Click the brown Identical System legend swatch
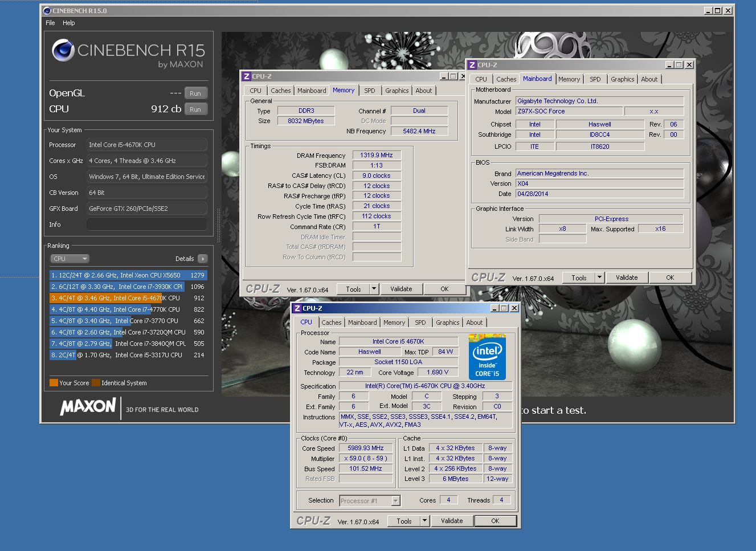 [96, 383]
